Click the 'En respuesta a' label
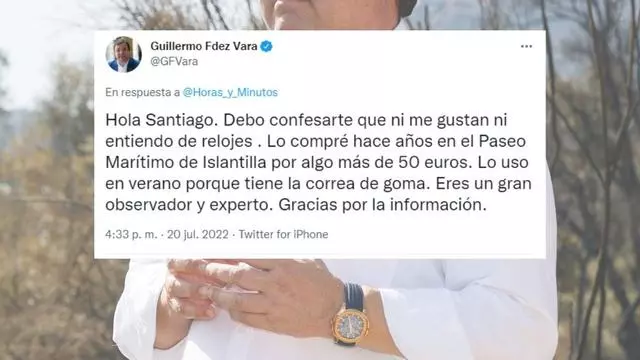The image size is (640, 360). pos(142,92)
